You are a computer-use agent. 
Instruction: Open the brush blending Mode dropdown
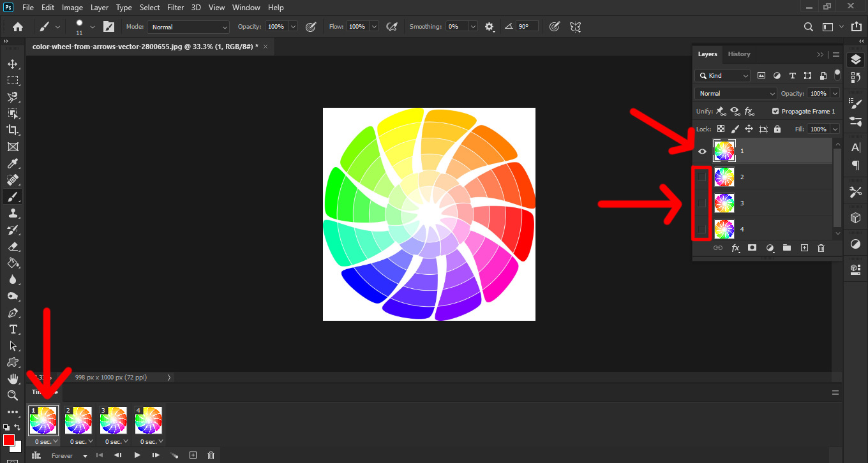188,27
